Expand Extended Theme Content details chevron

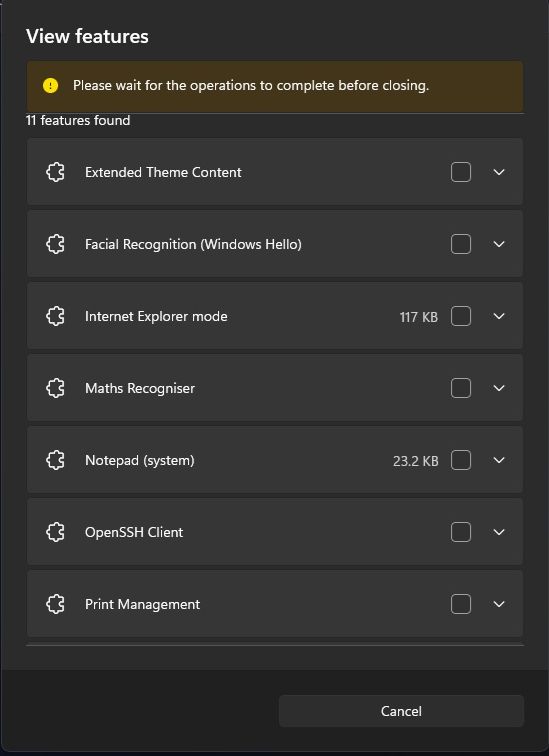(x=499, y=172)
